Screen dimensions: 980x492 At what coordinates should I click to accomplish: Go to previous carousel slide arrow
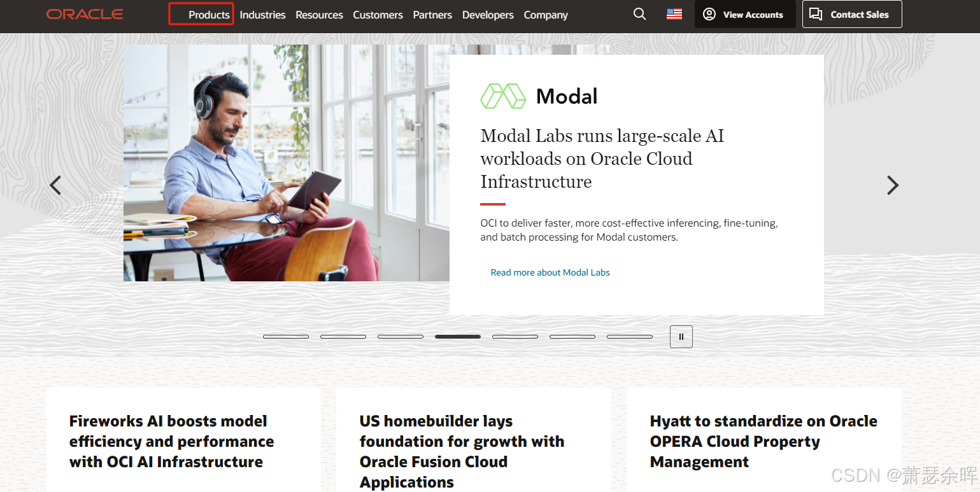coord(55,185)
